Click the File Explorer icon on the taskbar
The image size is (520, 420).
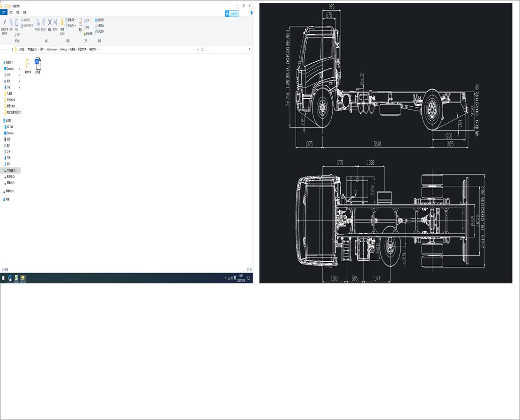coord(23,278)
